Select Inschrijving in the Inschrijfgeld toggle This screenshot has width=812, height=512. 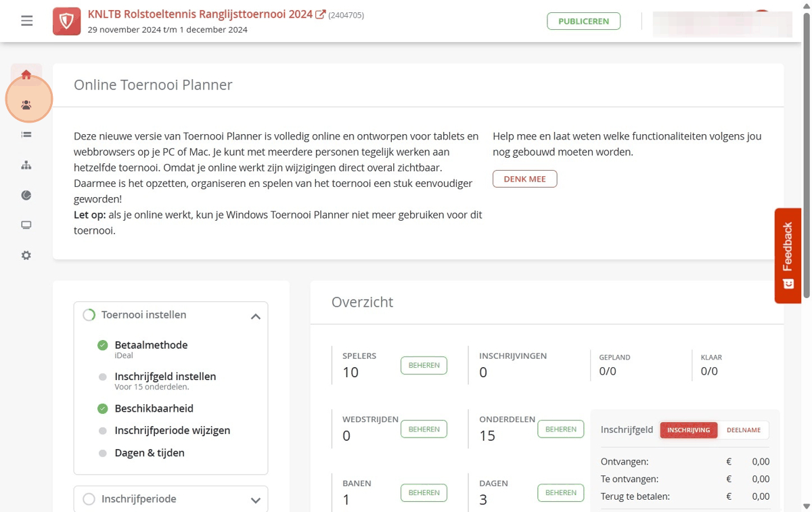pos(689,430)
